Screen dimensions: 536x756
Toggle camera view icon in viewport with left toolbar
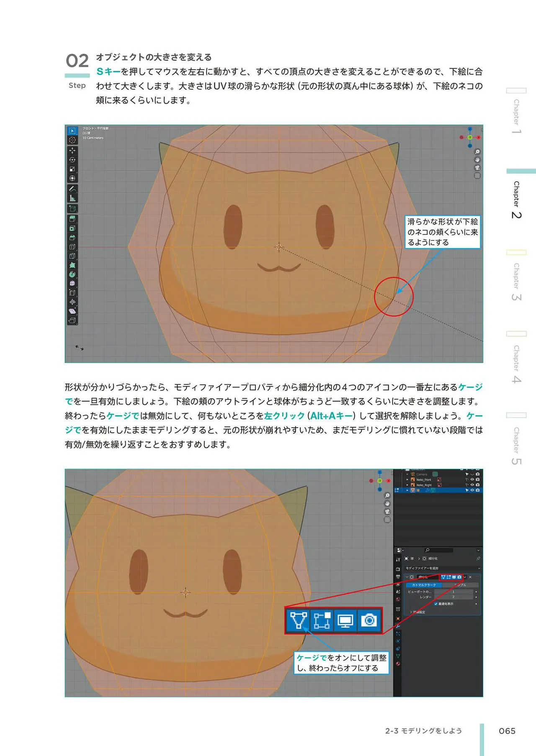click(x=477, y=168)
